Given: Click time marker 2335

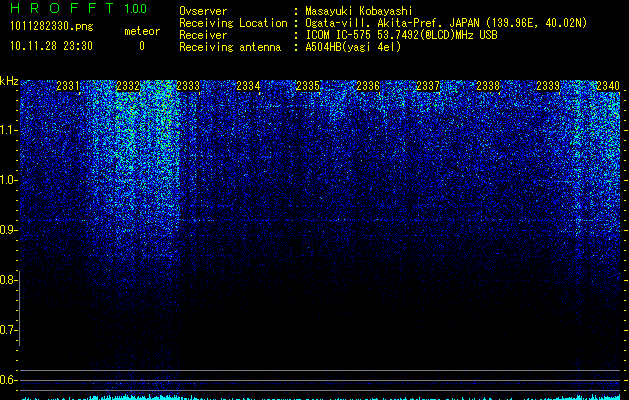Looking at the screenshot, I should coord(308,86).
